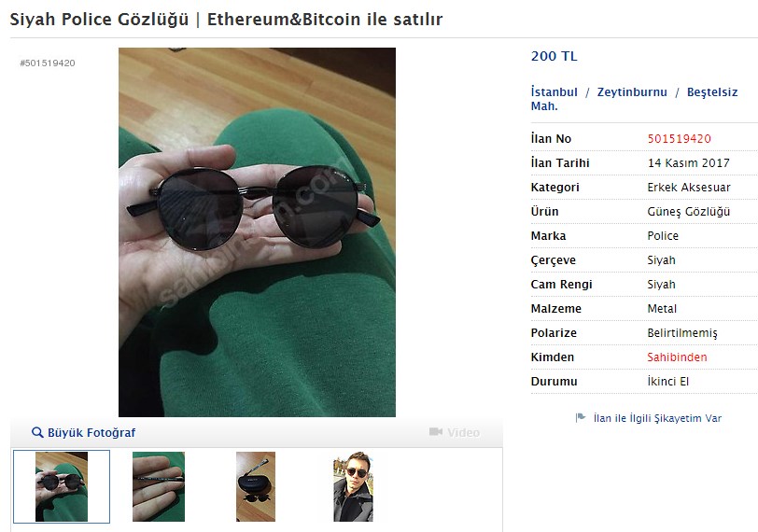Click the video camera icon
758x532 pixels.
436,431
